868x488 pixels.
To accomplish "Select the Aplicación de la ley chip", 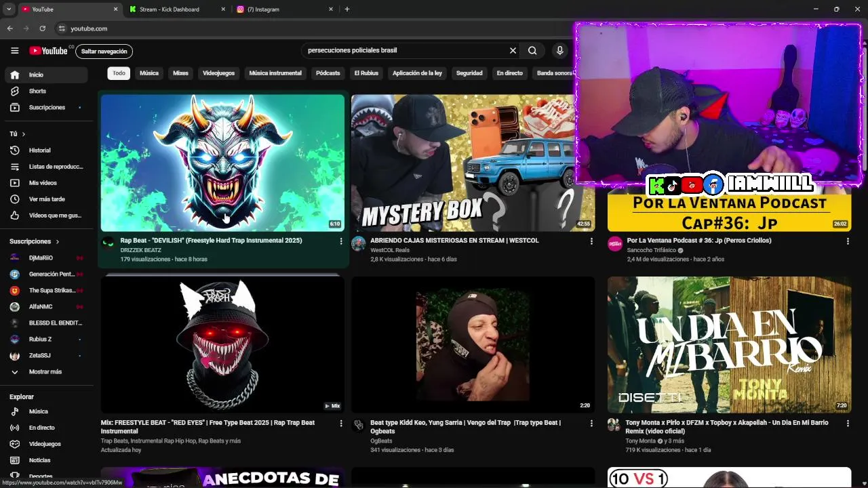I will click(x=417, y=73).
